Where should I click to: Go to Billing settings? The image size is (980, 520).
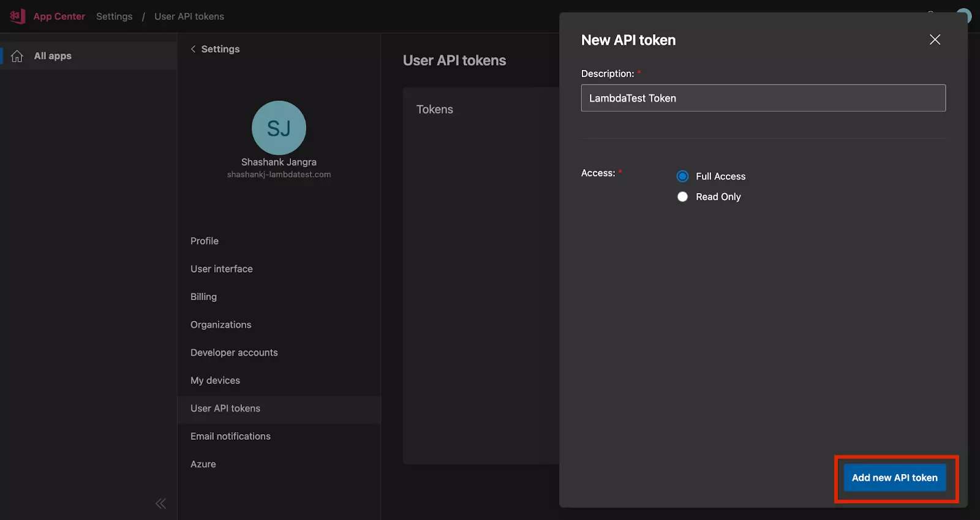point(203,297)
